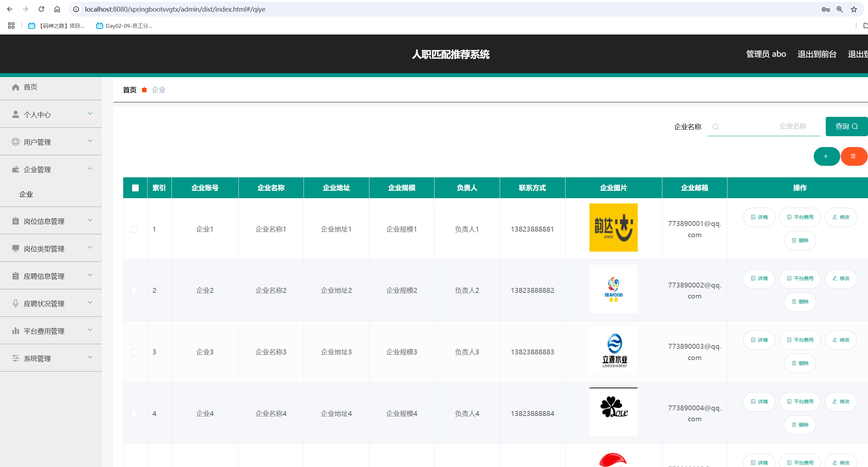This screenshot has width=868, height=467.
Task: Click the monitor icon beside 岗位类型管理
Action: tap(15, 248)
